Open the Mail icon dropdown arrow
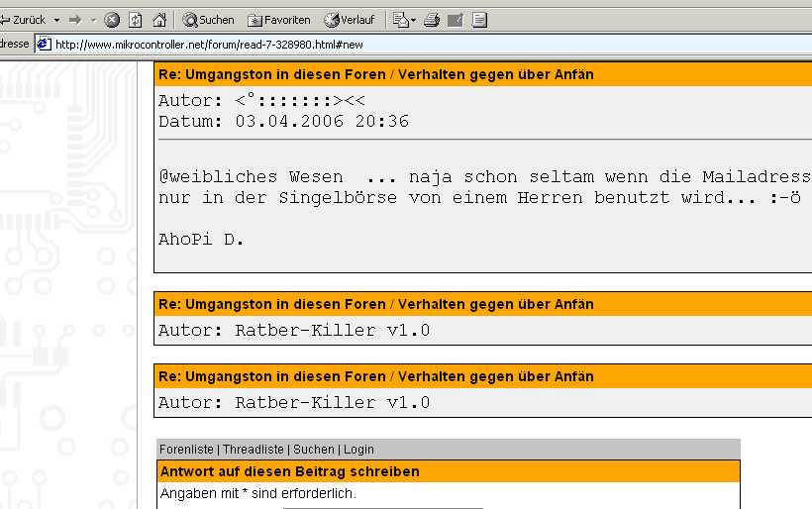The height and width of the screenshot is (509, 812). (413, 20)
